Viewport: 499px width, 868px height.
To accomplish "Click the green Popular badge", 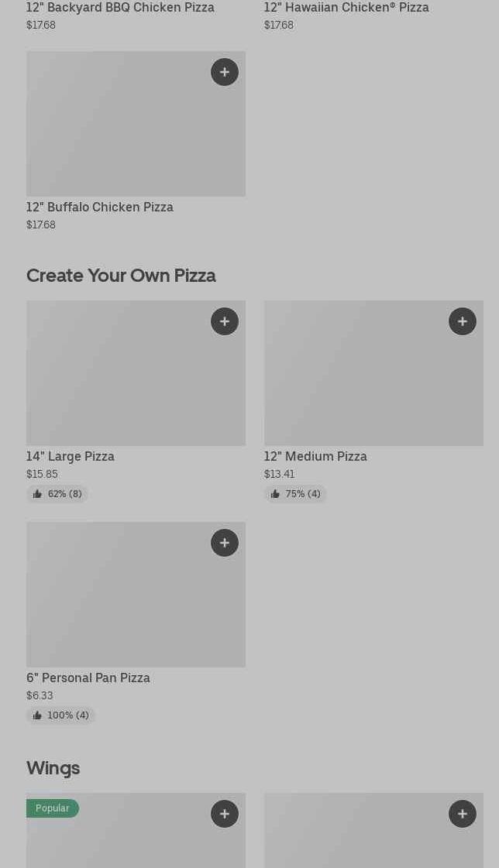I will pyautogui.click(x=53, y=808).
